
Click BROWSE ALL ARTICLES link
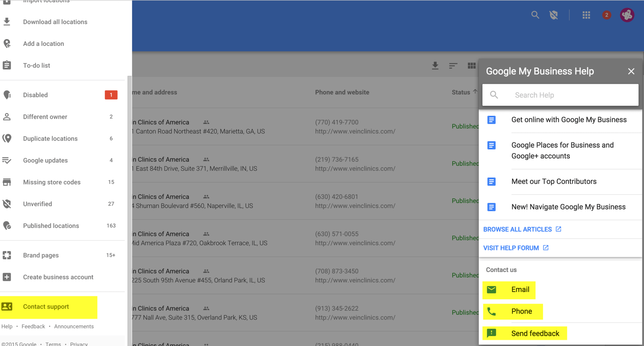522,229
